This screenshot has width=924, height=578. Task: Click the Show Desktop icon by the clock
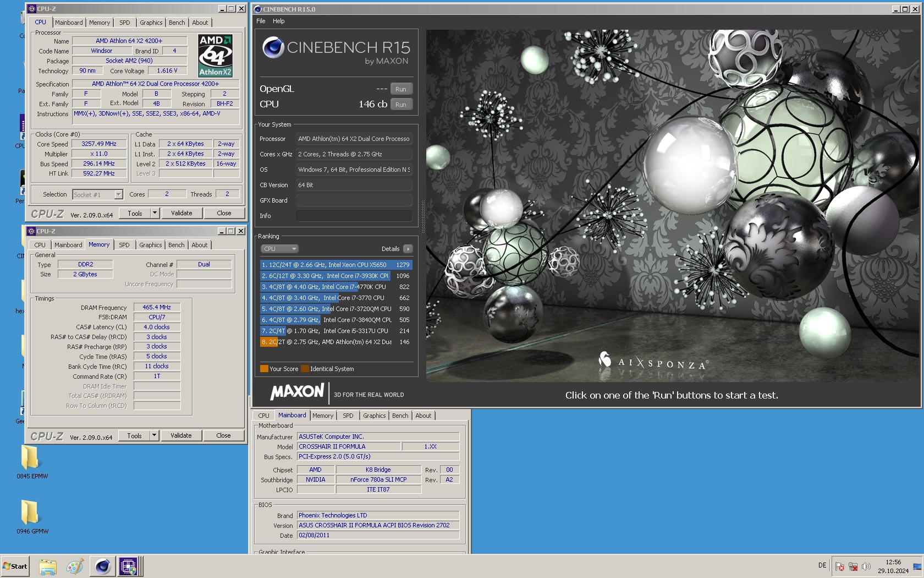pyautogui.click(x=917, y=566)
